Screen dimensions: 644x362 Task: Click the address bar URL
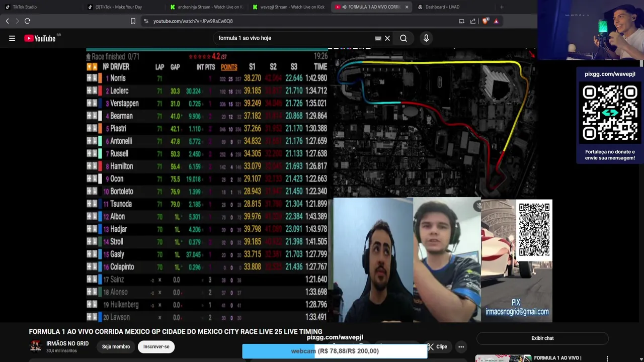point(193,21)
